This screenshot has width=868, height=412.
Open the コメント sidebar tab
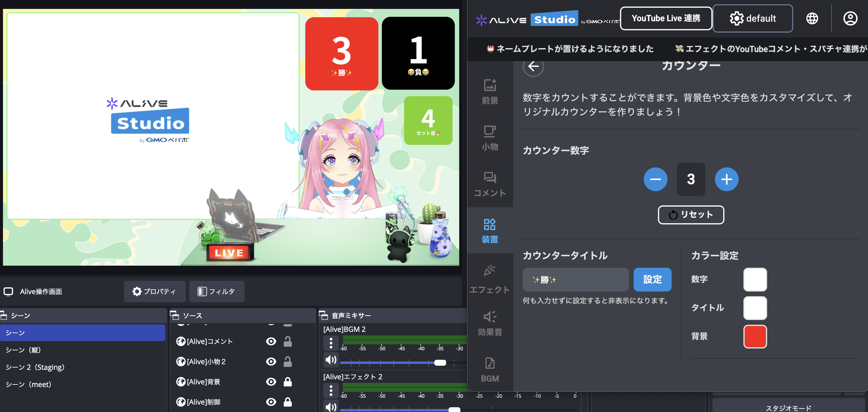tap(489, 184)
